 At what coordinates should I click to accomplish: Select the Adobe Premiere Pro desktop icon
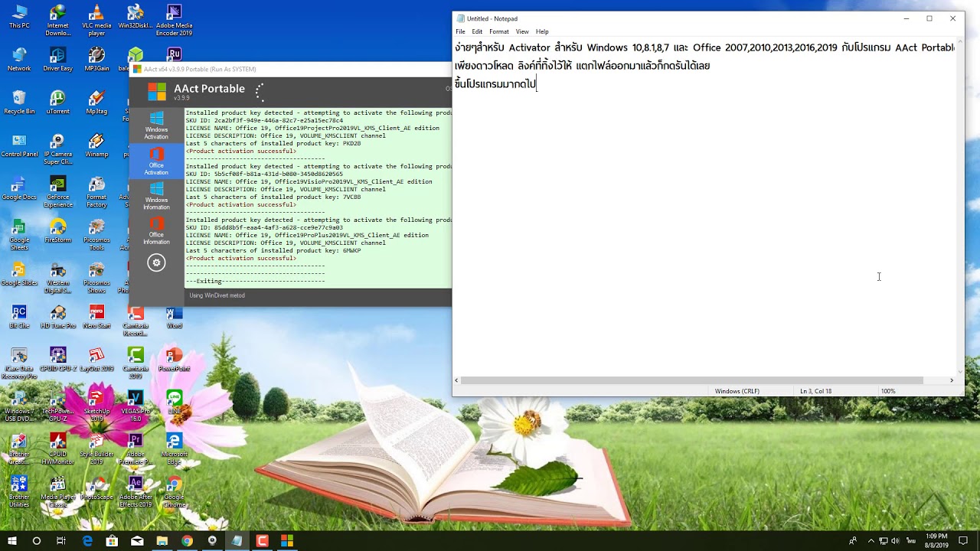136,448
